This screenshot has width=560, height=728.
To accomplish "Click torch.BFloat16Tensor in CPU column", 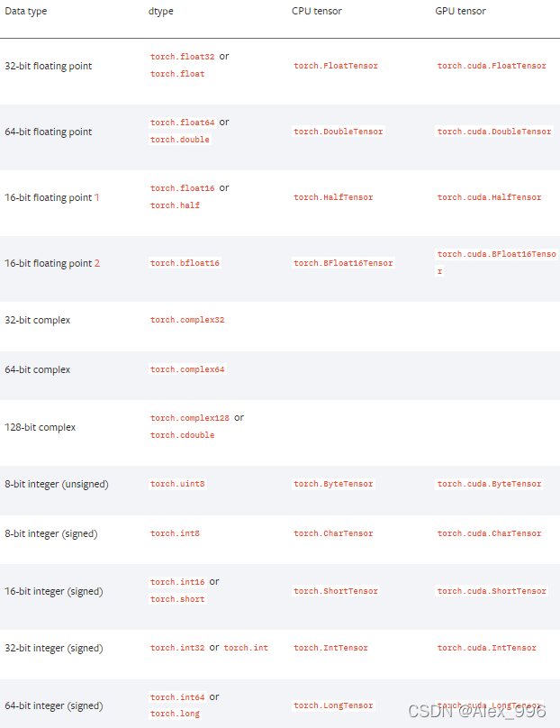I will pos(343,263).
